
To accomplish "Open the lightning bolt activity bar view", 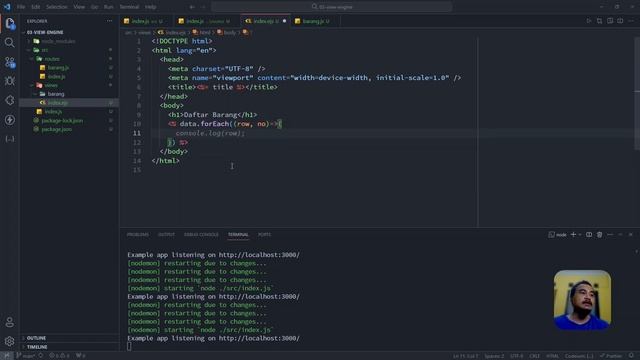I will click(10, 120).
